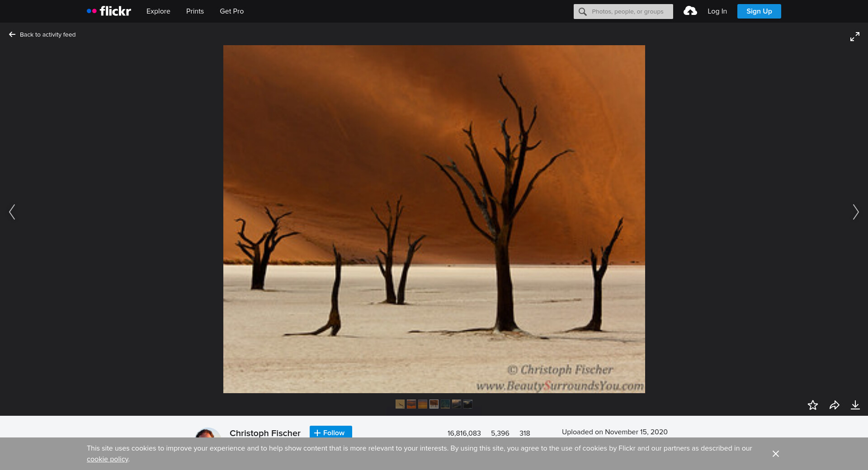Screen dimensions: 868x470
Task: Advance to the next photo with right chevron
Action: tap(855, 212)
